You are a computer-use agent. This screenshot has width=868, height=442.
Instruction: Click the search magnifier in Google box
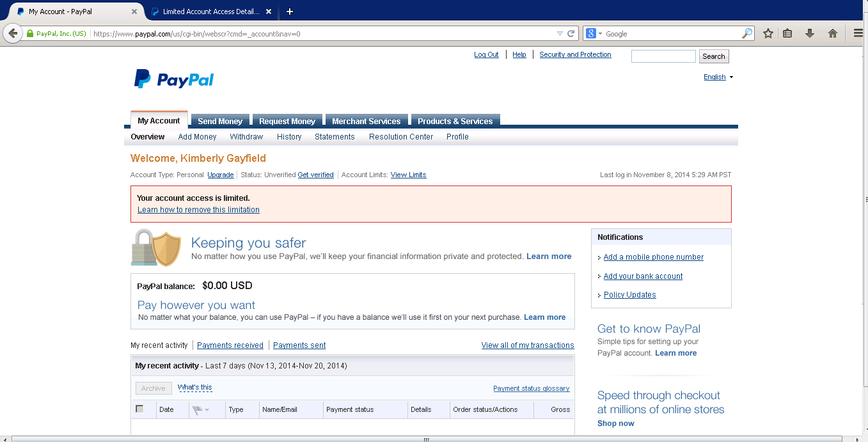pos(747,33)
